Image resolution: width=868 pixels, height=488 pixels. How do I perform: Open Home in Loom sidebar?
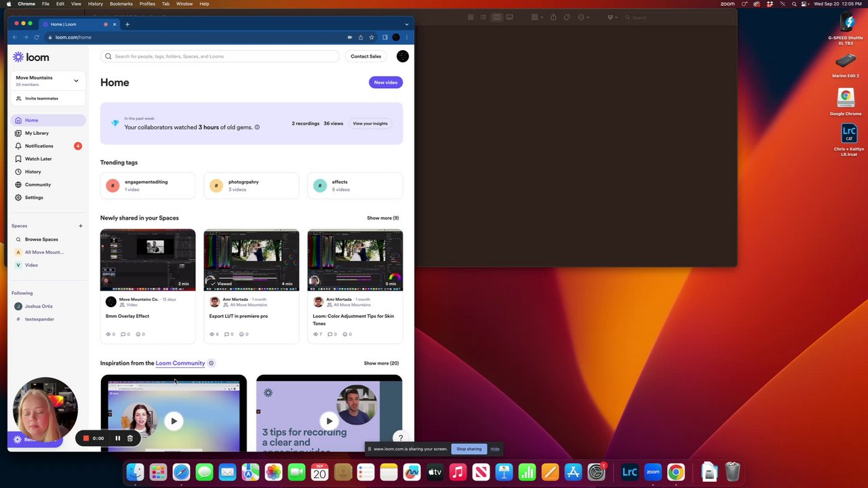point(47,120)
